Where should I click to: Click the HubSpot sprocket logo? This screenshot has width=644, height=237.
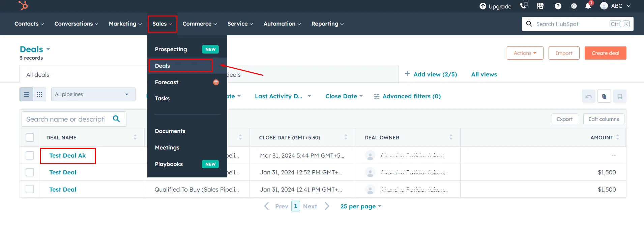(x=23, y=5)
